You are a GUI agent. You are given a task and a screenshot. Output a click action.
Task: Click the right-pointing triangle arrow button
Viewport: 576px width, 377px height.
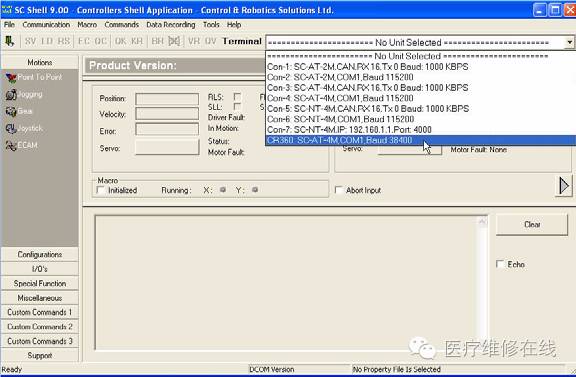[x=564, y=186]
